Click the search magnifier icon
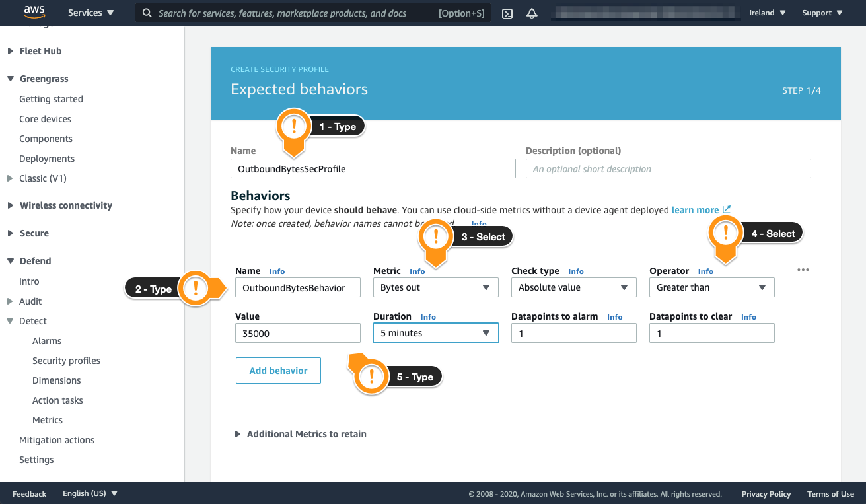 147,13
